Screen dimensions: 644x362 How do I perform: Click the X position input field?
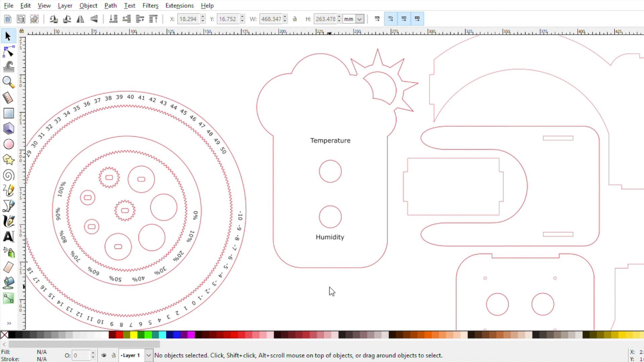click(x=188, y=19)
